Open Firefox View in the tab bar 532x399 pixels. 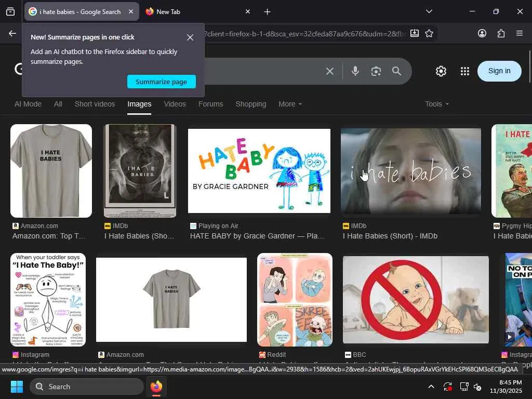click(x=10, y=11)
